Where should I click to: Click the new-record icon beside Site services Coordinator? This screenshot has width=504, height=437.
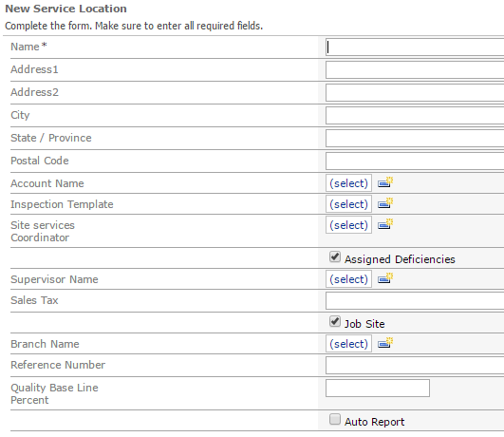(x=385, y=224)
